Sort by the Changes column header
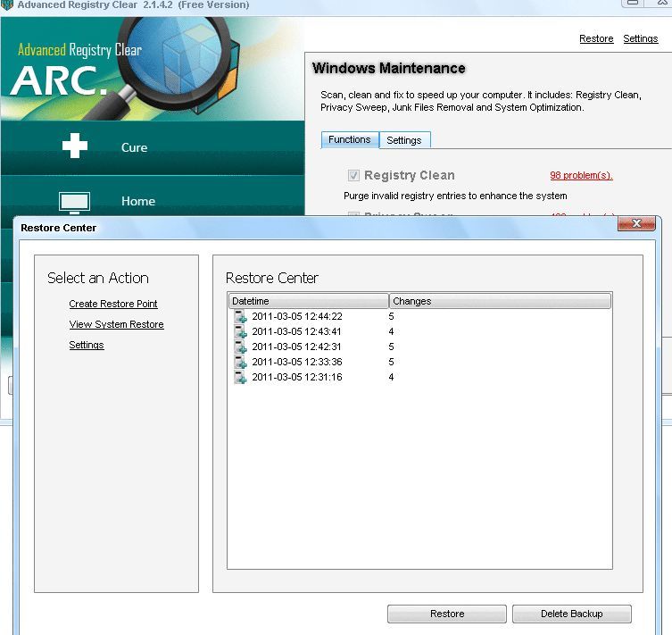 (500, 301)
